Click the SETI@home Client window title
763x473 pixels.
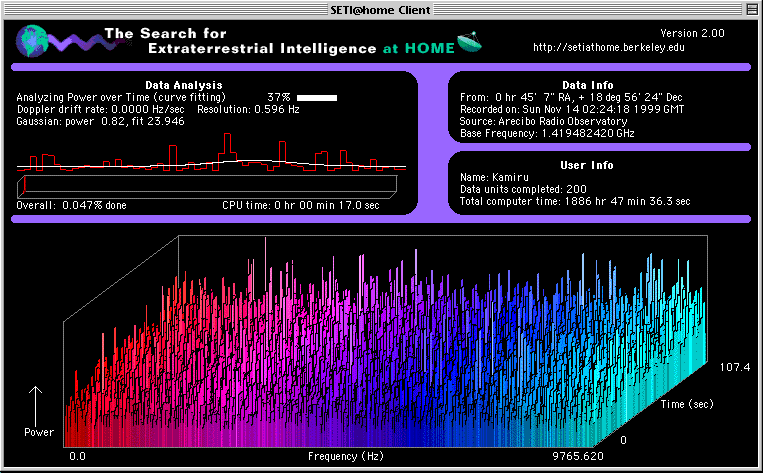point(380,10)
